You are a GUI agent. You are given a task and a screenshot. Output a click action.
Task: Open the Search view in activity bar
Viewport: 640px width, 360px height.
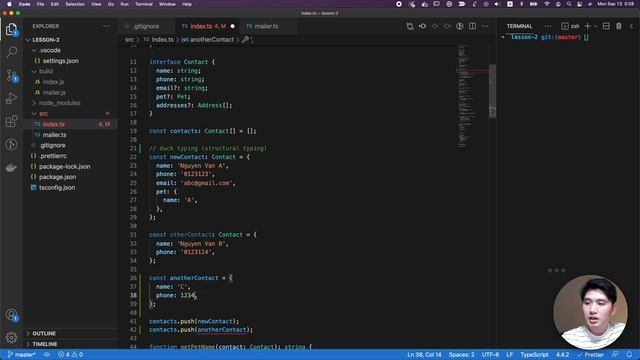coord(11,51)
